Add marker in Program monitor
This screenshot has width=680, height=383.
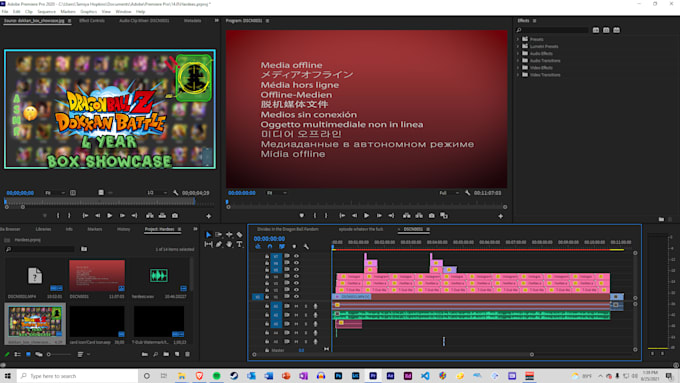(301, 216)
